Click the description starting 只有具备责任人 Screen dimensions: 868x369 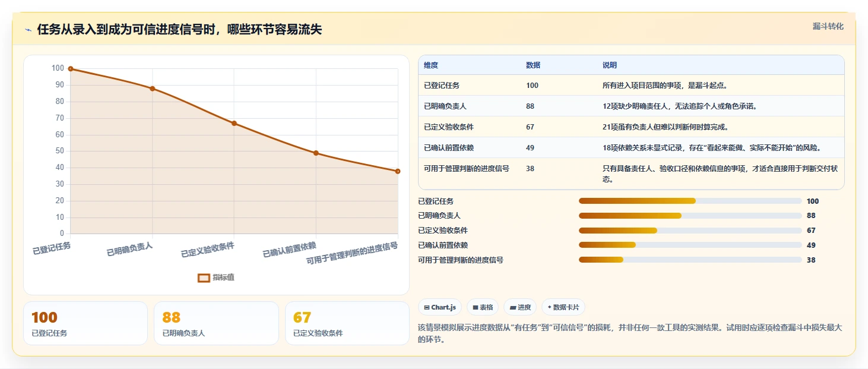click(x=720, y=174)
